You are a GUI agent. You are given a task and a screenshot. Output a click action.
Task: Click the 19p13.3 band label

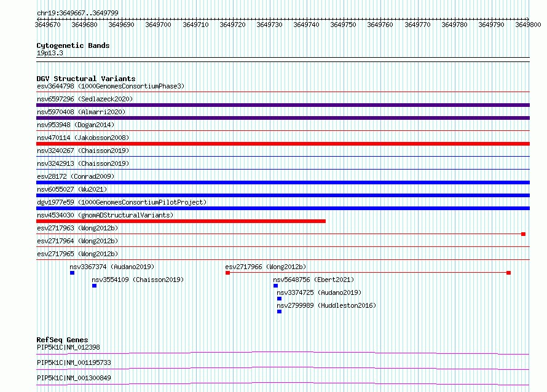(50, 53)
